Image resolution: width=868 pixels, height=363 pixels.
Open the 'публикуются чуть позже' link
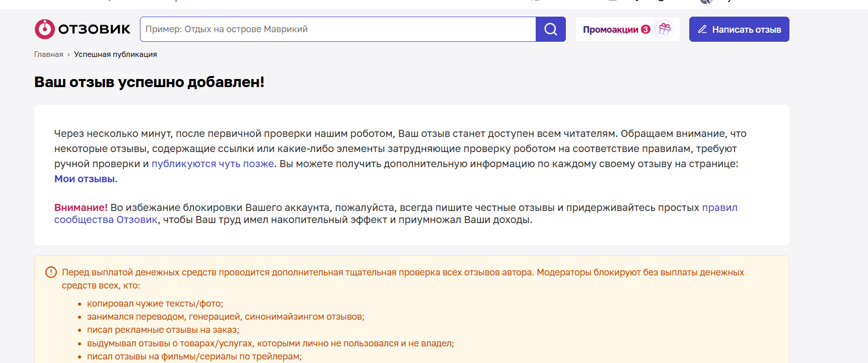(x=213, y=164)
